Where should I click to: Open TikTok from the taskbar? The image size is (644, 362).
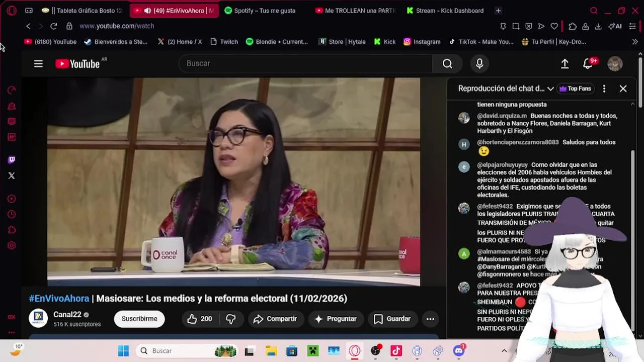pyautogui.click(x=396, y=351)
